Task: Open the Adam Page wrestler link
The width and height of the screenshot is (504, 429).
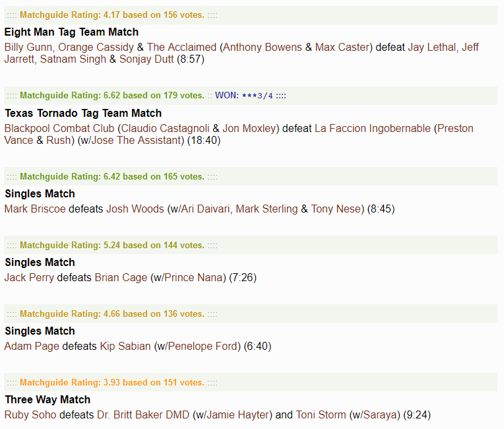Action: click(x=32, y=346)
